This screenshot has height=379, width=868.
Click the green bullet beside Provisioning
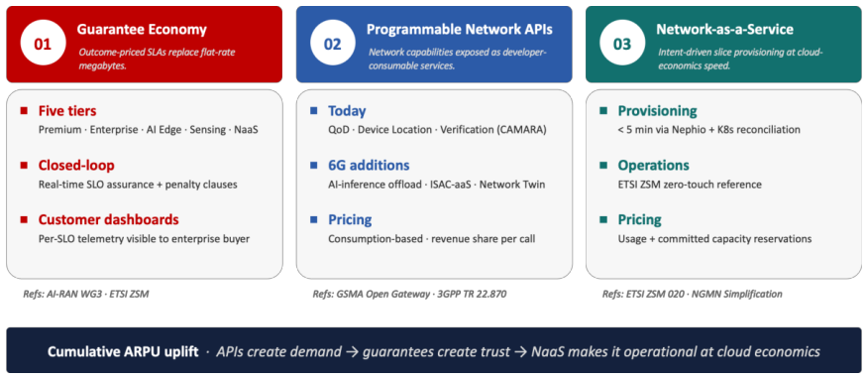point(604,111)
